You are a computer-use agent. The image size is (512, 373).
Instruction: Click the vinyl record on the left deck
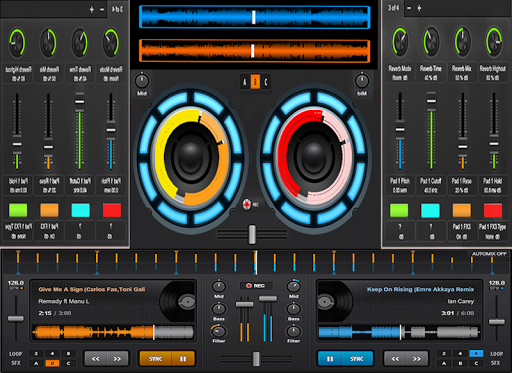(177, 302)
